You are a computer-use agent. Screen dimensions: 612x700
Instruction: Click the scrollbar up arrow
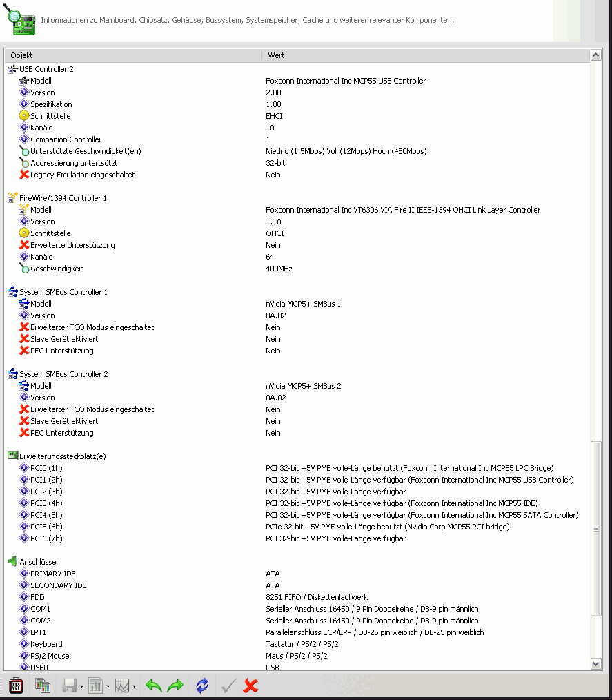(x=595, y=55)
